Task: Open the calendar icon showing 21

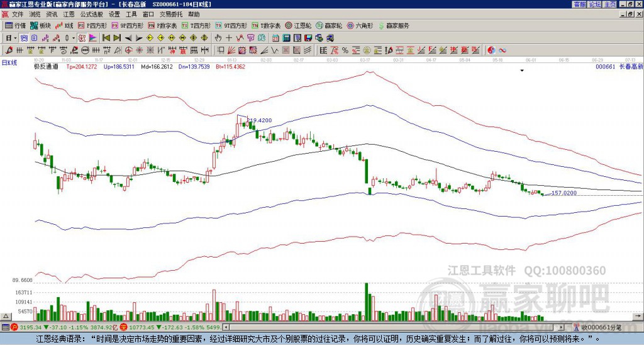Action: click(x=275, y=38)
